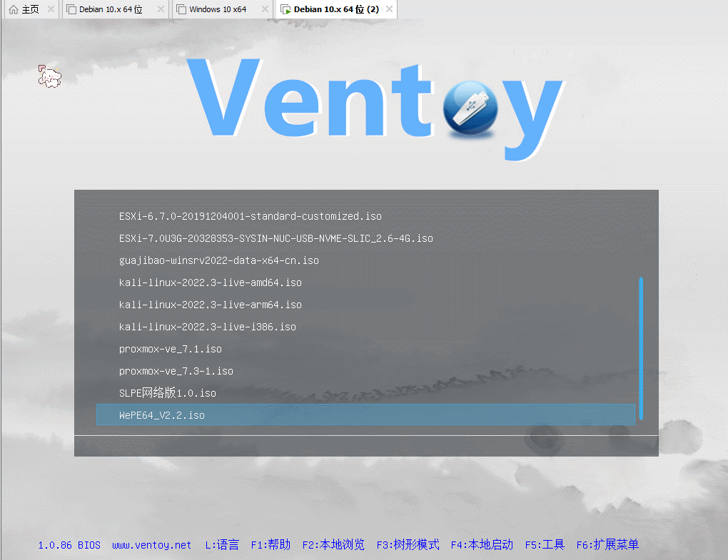Screen dimensions: 728x560
Task: Close the Debian 10.x 64 位 tab
Action: [x=161, y=9]
